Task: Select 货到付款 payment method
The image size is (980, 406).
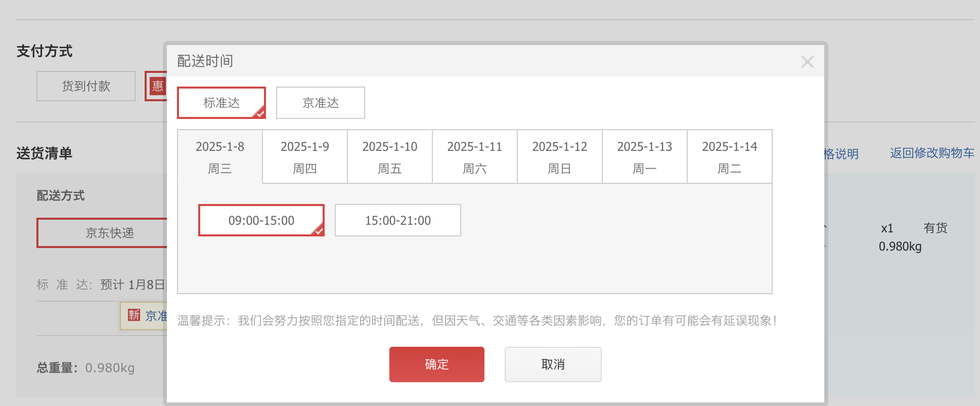Action: (x=86, y=86)
